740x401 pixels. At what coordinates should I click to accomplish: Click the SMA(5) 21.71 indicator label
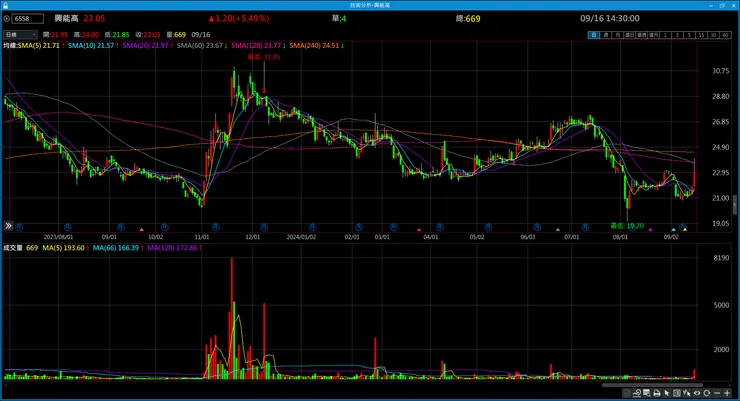(39, 46)
